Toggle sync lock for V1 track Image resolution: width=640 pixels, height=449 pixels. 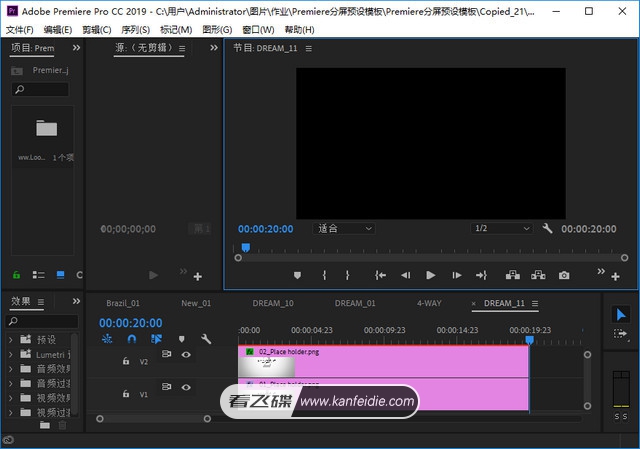[167, 386]
